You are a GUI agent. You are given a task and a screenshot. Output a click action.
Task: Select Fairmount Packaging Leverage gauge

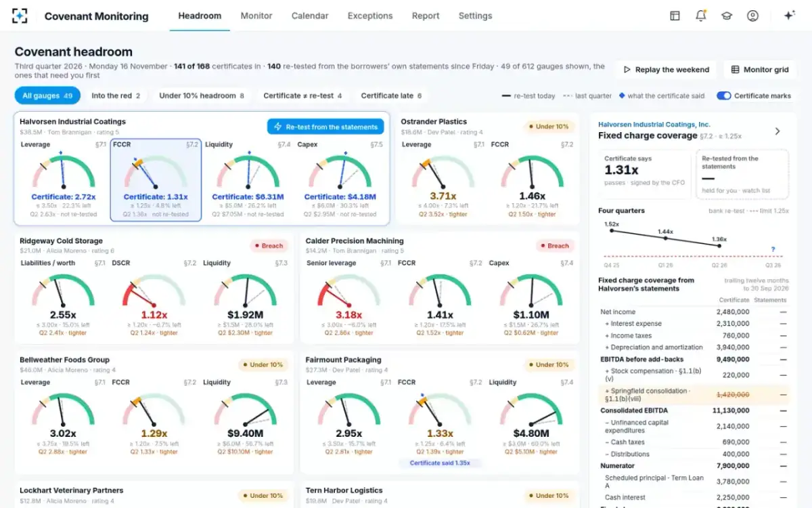[349, 417]
